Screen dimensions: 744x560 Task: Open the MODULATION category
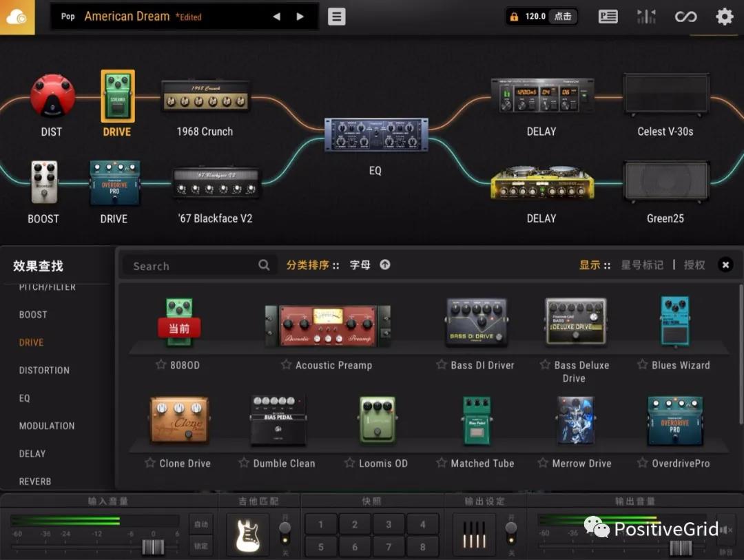click(47, 426)
